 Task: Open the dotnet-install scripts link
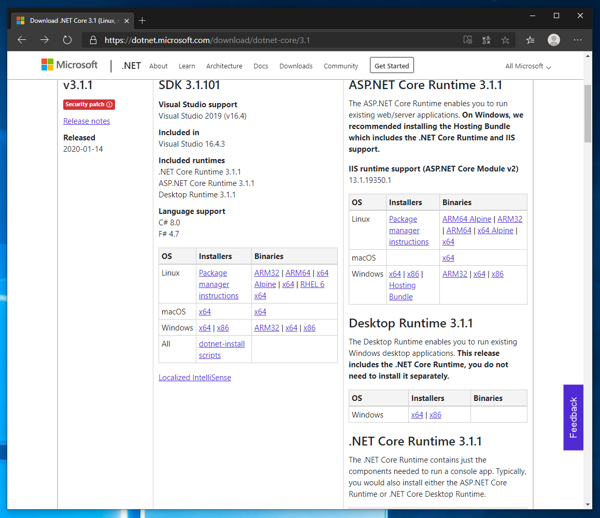[x=222, y=350]
